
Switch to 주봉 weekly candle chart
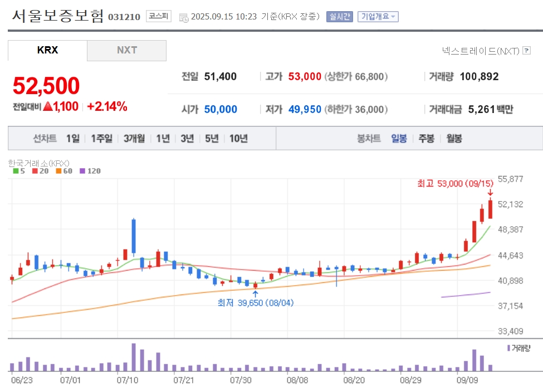[x=426, y=139]
